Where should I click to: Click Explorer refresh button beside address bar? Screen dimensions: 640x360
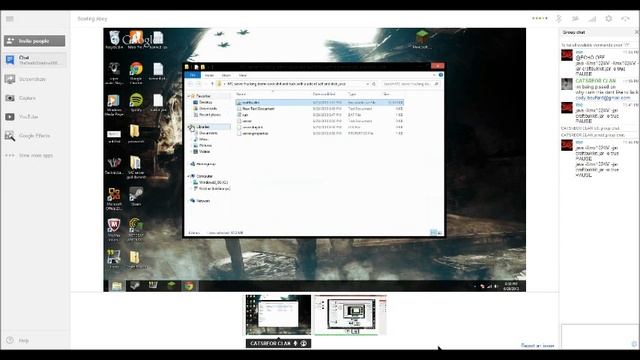click(x=374, y=84)
